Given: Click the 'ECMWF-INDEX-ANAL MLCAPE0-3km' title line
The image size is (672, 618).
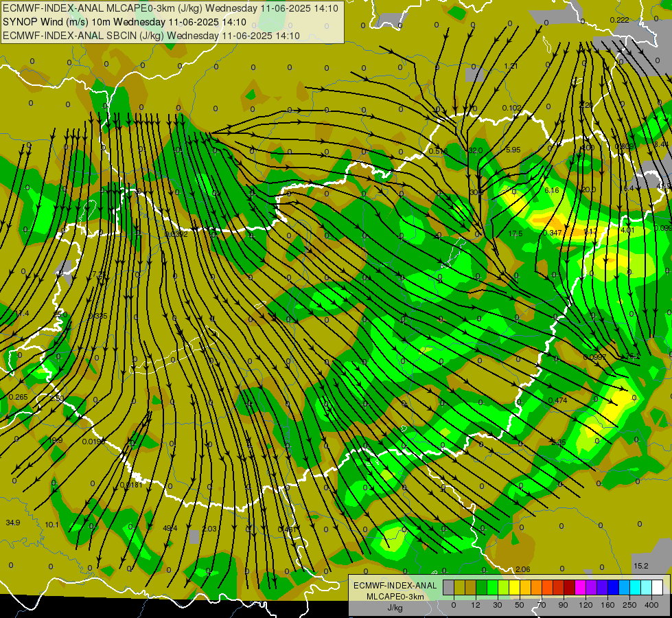Looking at the screenshot, I should coord(170,8).
